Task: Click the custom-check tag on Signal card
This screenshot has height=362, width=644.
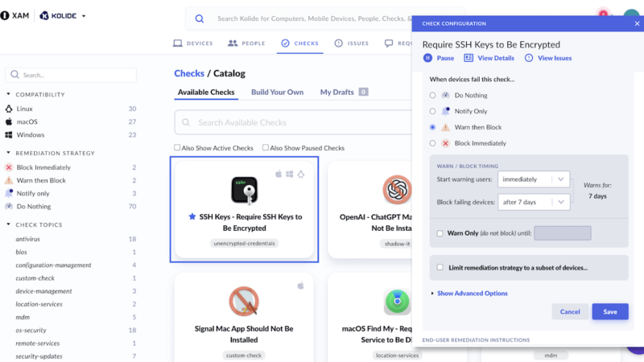Action: point(244,356)
